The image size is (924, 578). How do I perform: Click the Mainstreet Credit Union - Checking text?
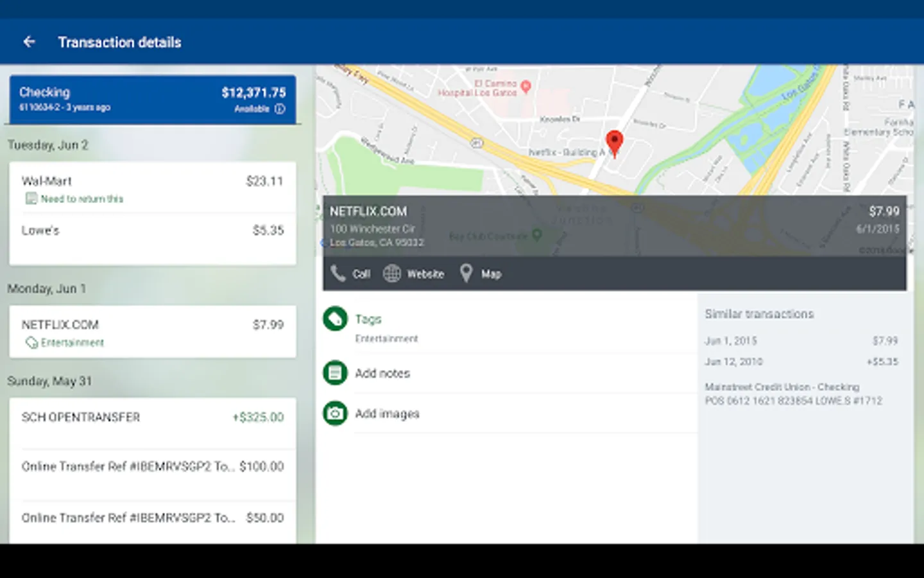(x=782, y=387)
